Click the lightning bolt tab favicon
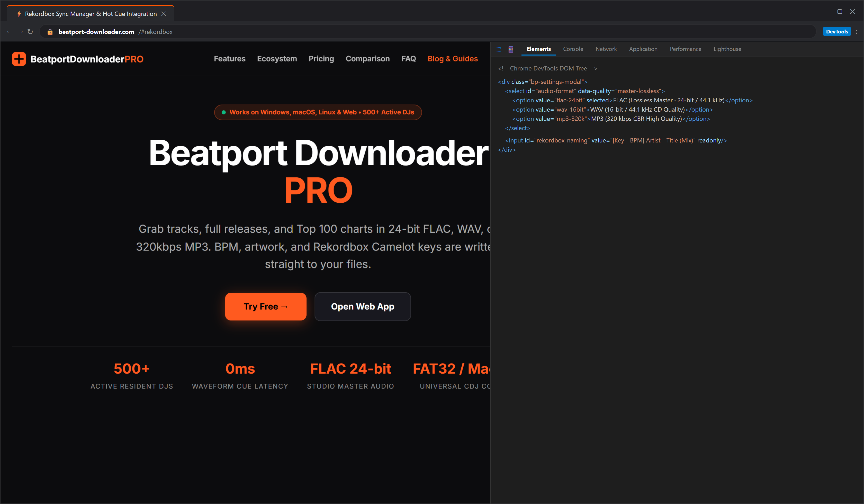Image resolution: width=864 pixels, height=504 pixels. (19, 14)
